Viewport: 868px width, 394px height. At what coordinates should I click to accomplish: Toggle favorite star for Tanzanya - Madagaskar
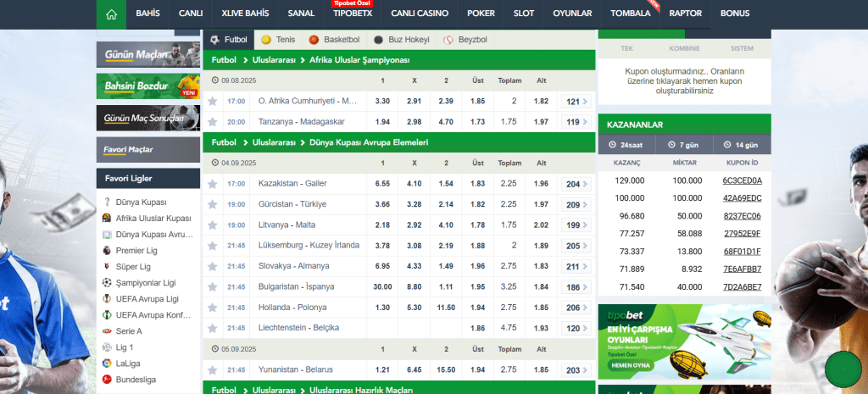(x=212, y=122)
